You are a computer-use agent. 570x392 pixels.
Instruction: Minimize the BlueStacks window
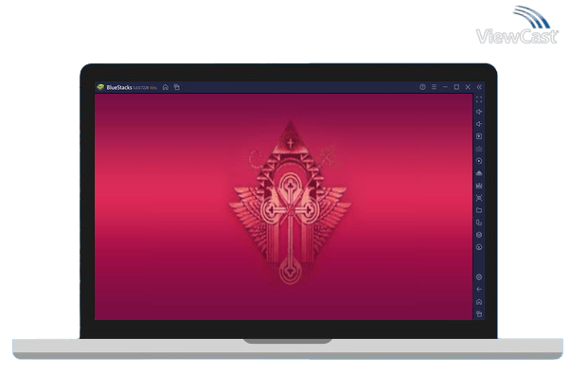pos(445,87)
